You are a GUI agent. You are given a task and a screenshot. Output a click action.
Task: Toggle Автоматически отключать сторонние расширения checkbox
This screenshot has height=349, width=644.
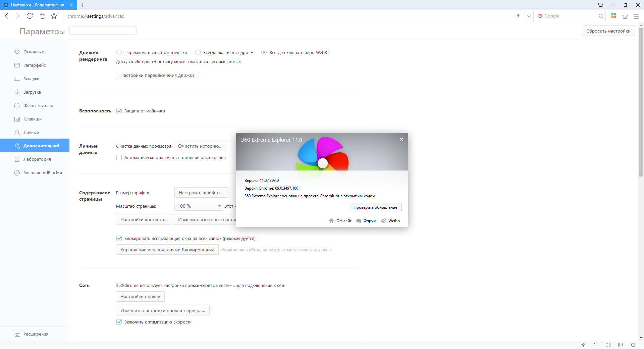tap(119, 157)
